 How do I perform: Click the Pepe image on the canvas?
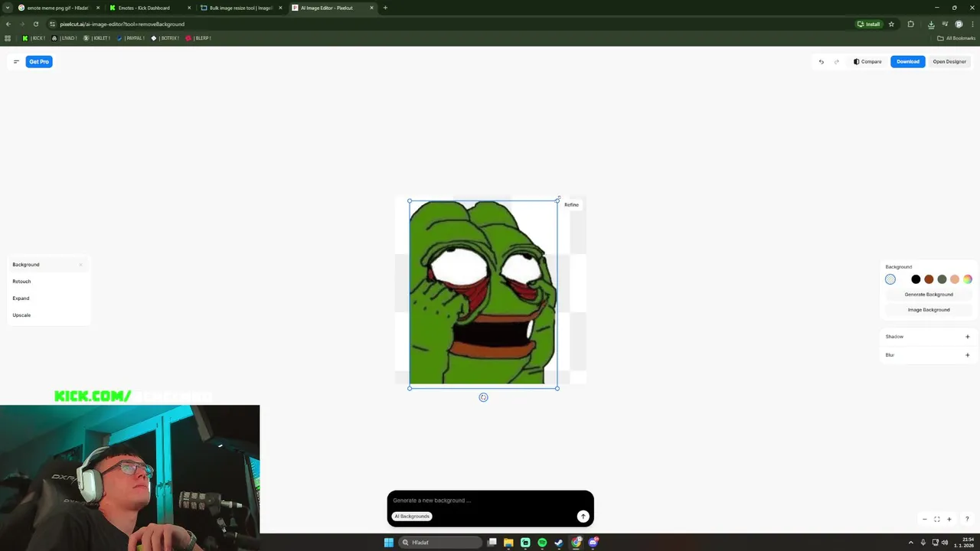[483, 293]
